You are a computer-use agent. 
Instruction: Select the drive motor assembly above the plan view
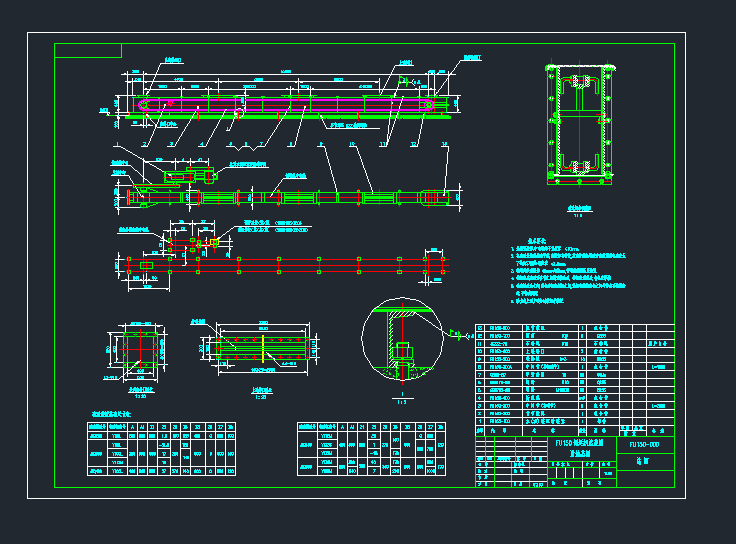coord(185,177)
